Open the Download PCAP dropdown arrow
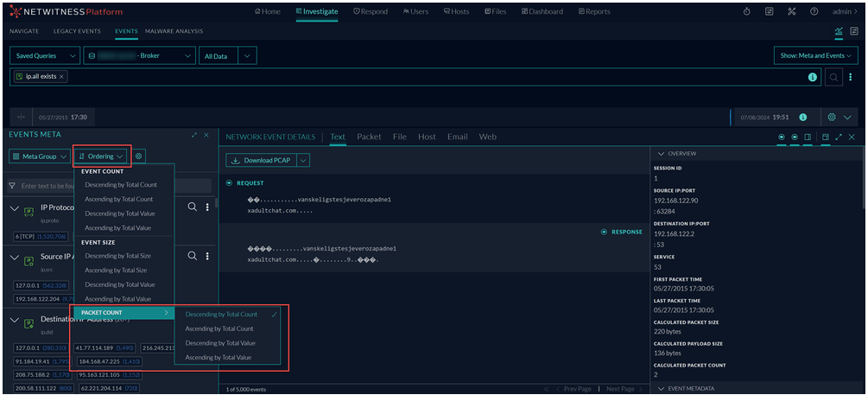The width and height of the screenshot is (868, 395). tap(303, 161)
